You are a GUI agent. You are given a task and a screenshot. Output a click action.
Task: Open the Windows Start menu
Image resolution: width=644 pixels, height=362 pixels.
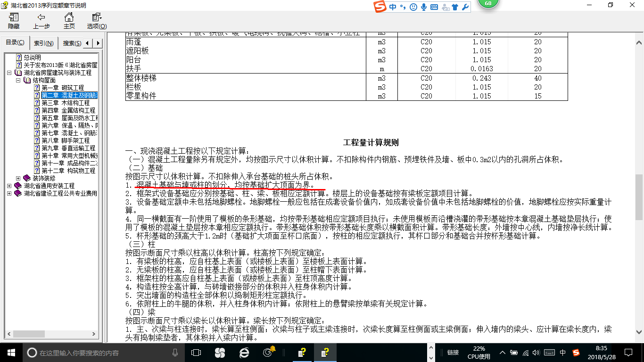click(x=11, y=352)
